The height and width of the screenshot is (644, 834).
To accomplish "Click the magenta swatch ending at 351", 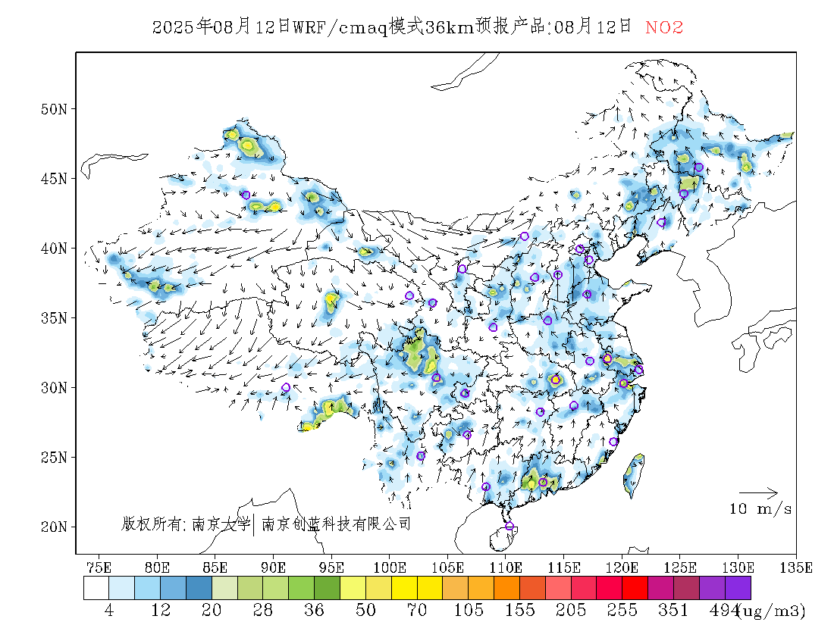I will 660,588.
